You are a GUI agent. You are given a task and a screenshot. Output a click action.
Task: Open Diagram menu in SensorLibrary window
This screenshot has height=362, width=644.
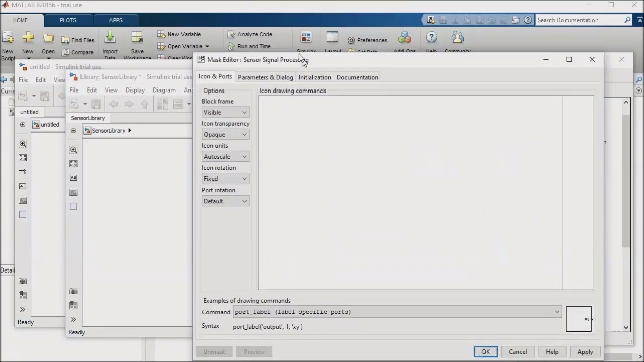[x=164, y=90]
